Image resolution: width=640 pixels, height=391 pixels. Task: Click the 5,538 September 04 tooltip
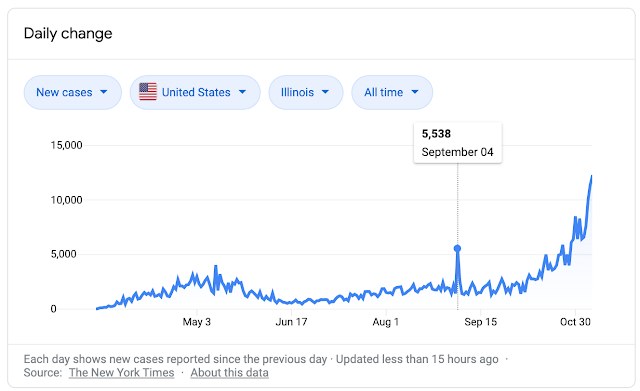pyautogui.click(x=458, y=142)
